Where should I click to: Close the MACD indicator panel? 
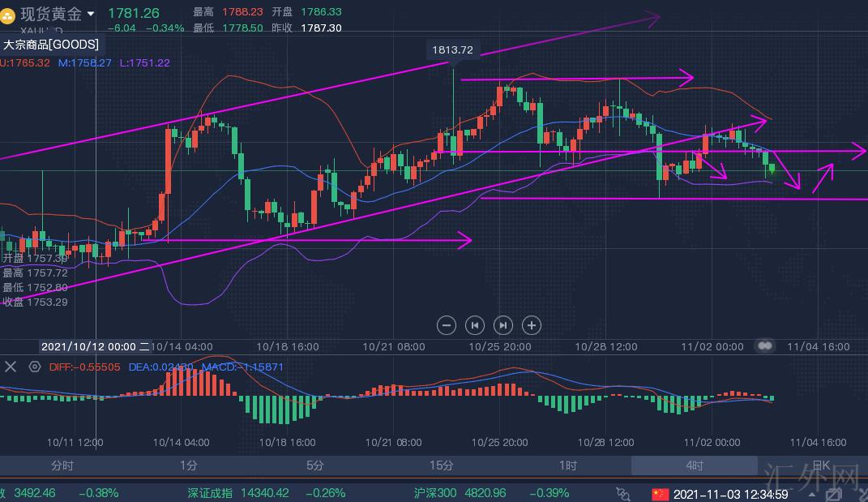(11, 367)
